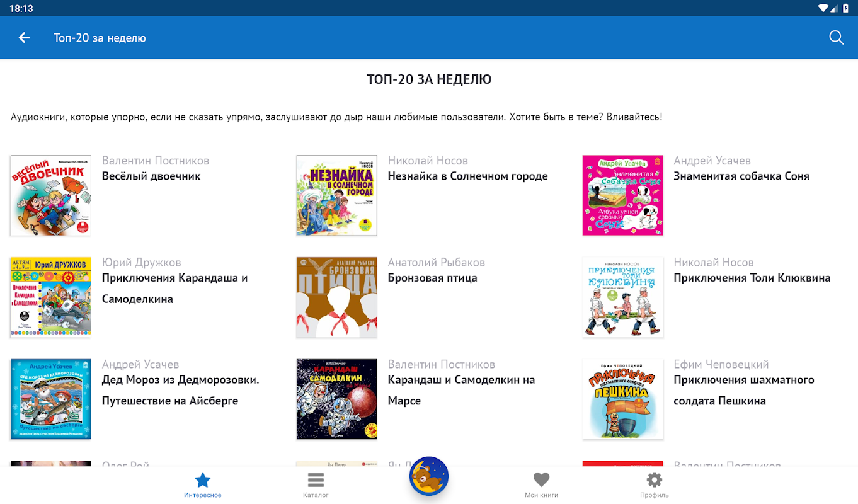Choose Карандаш и Самоделкин на Марсе cover
858x504 pixels.
(x=337, y=399)
